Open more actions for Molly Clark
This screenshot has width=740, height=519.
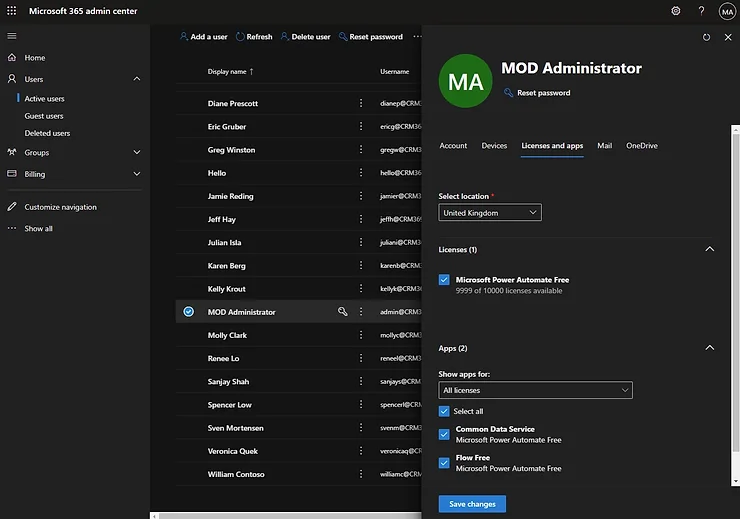tap(361, 335)
